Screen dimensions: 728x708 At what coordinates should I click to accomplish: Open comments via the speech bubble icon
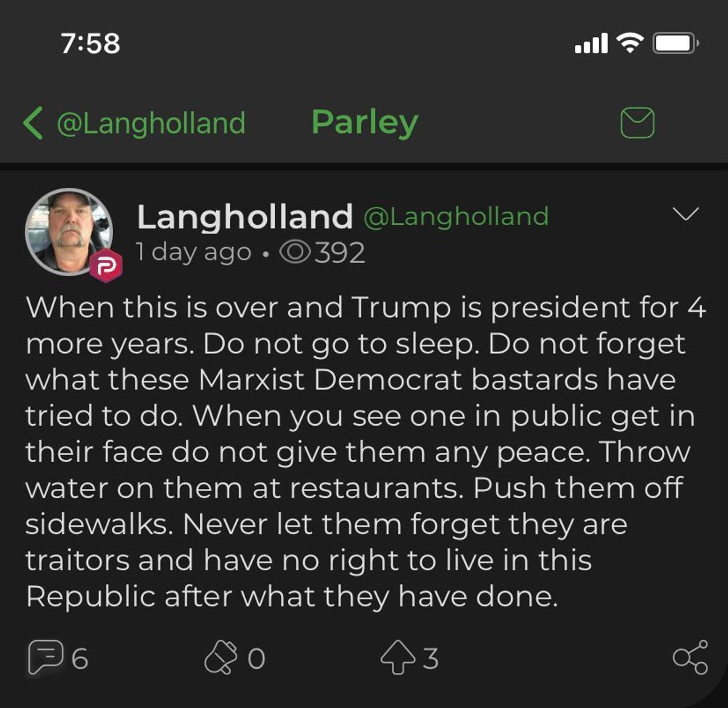[x=45, y=658]
